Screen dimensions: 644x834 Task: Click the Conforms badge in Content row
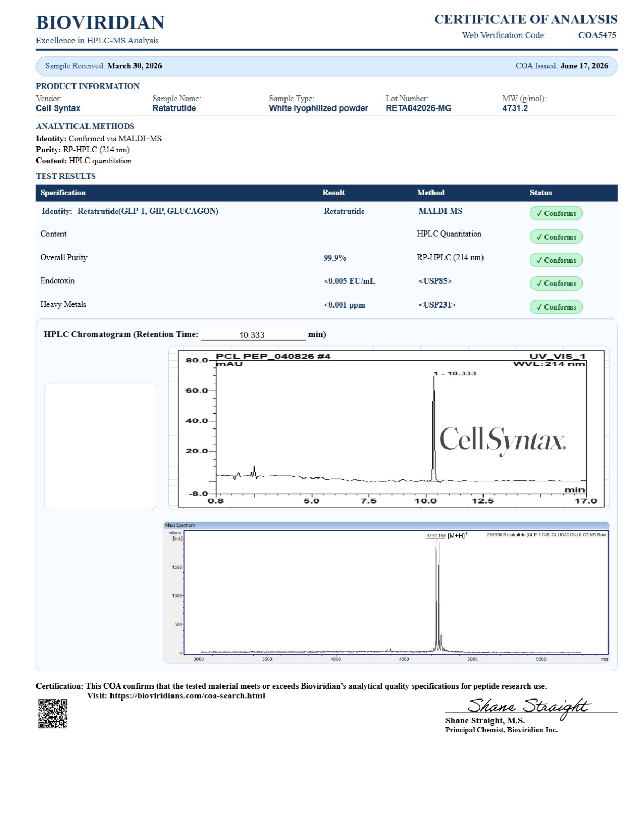tap(556, 237)
